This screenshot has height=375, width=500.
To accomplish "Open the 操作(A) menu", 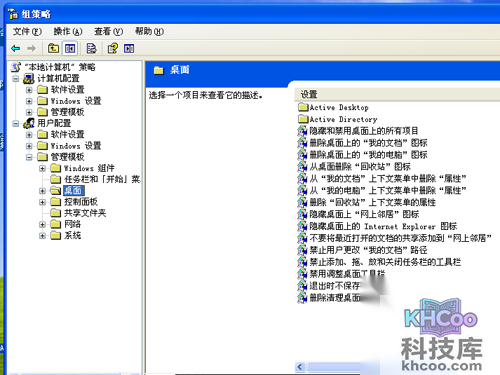I will [68, 31].
